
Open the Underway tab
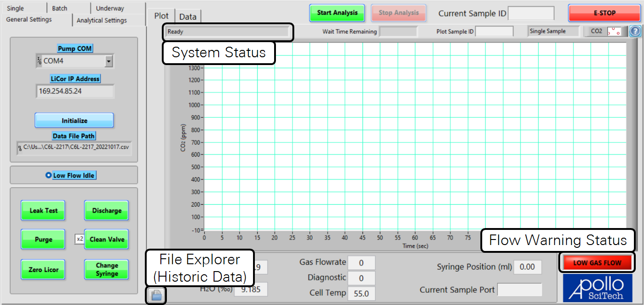(x=110, y=8)
